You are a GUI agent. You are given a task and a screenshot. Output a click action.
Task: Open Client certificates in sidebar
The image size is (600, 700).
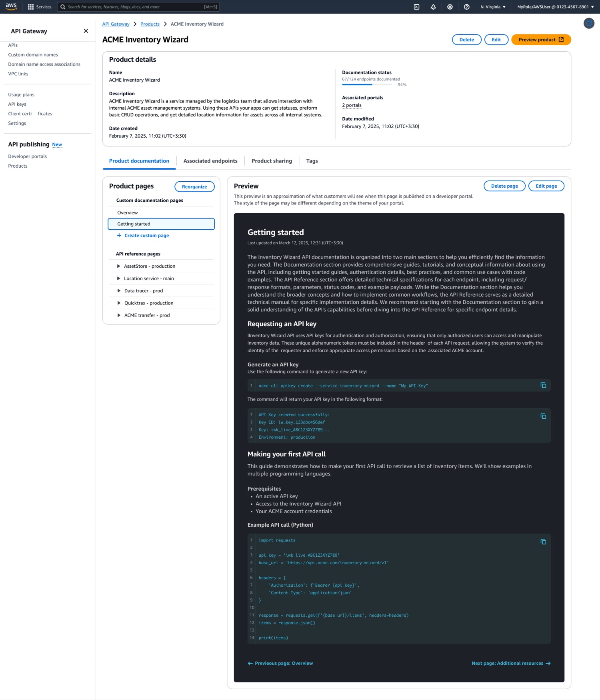[x=30, y=114]
